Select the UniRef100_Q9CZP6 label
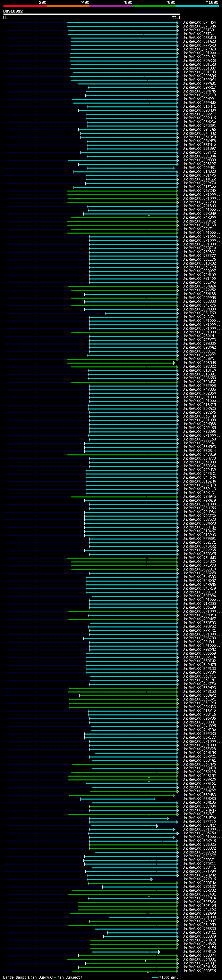 click(199, 412)
